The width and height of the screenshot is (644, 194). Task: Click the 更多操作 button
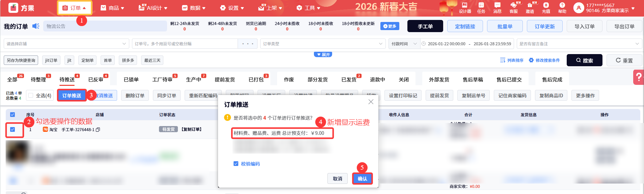[585, 96]
